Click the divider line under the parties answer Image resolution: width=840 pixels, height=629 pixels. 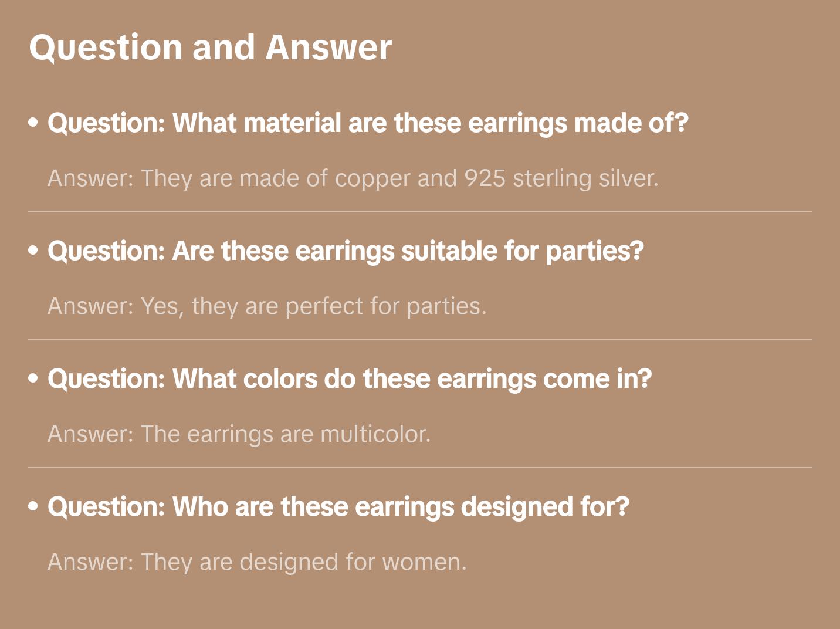pos(419,340)
